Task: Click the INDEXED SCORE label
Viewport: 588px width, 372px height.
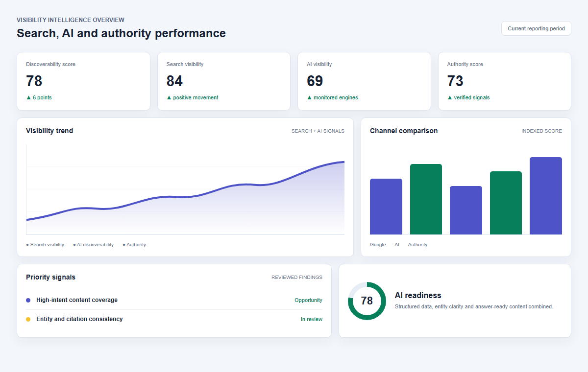Action: (542, 131)
